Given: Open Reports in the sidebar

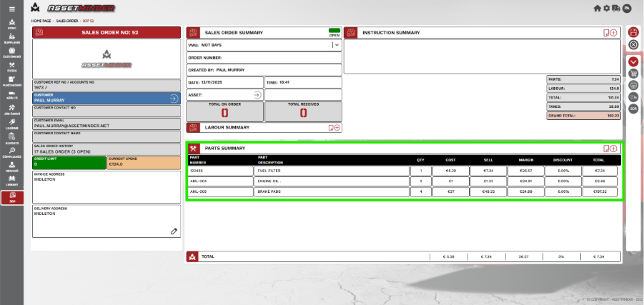Looking at the screenshot, I should tap(12, 139).
